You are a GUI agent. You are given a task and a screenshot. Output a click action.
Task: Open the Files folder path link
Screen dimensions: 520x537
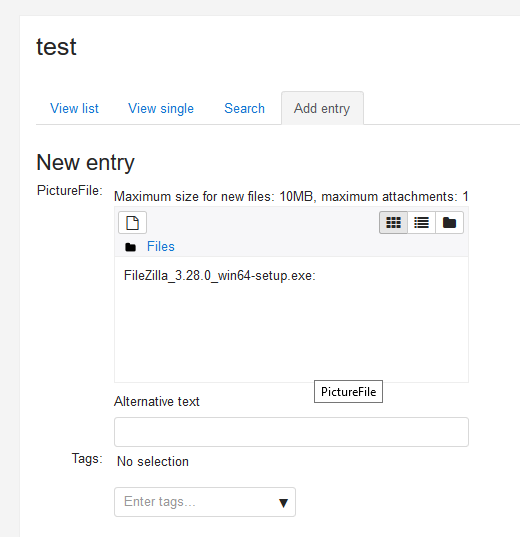[x=161, y=247]
